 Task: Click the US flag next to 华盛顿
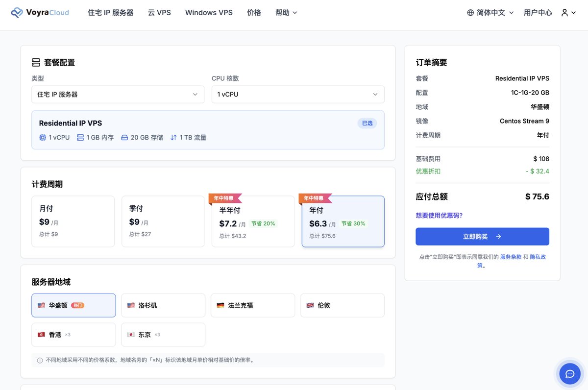coord(41,305)
